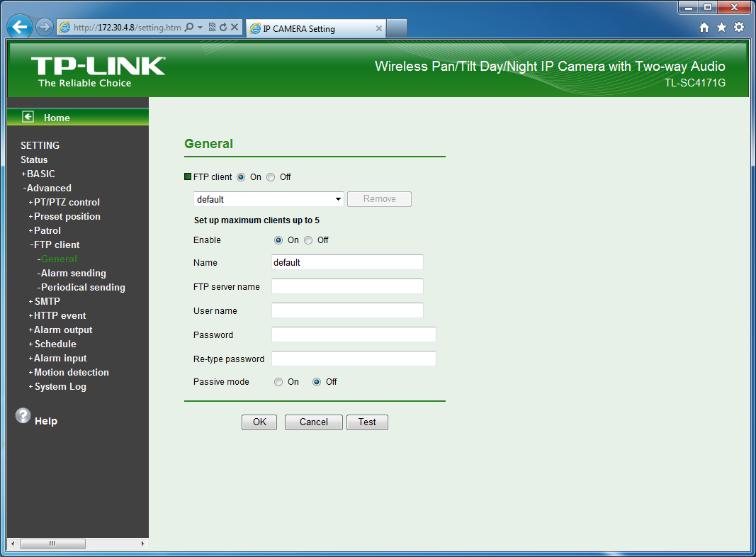Click the browser address bar URL

coord(128,28)
